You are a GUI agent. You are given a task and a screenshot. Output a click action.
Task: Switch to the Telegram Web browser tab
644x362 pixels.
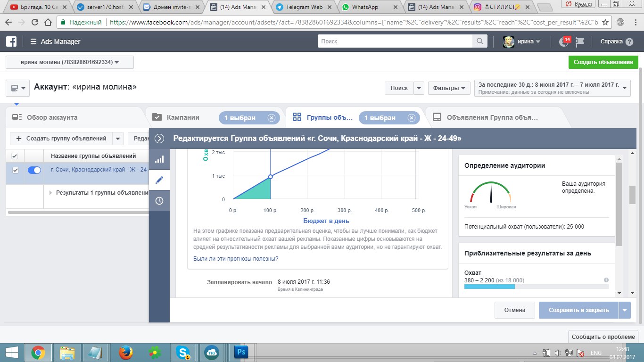click(303, 7)
